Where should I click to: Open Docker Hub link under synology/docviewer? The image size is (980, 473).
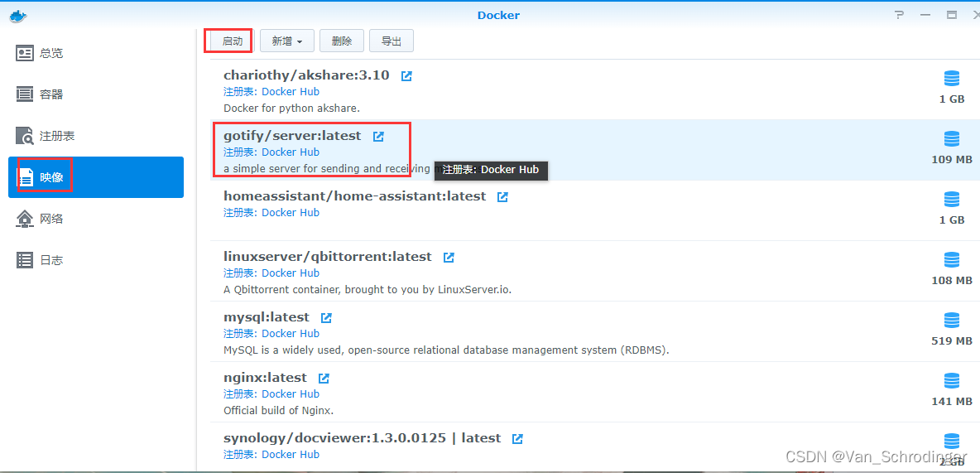click(x=291, y=454)
